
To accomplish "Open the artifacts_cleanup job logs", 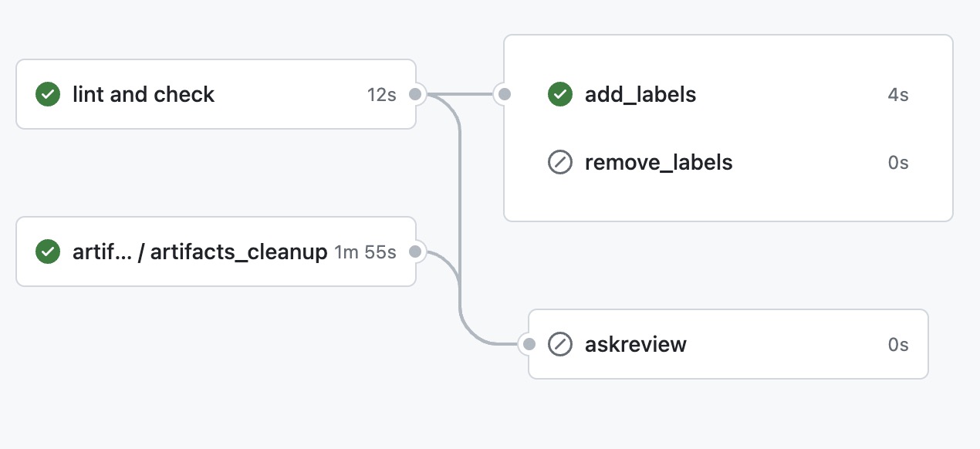I will tap(200, 252).
